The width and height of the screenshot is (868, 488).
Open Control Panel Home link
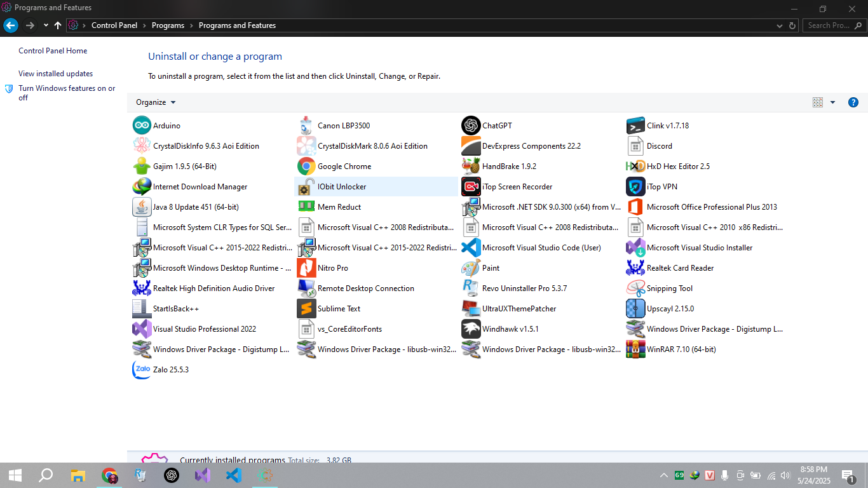(x=53, y=51)
